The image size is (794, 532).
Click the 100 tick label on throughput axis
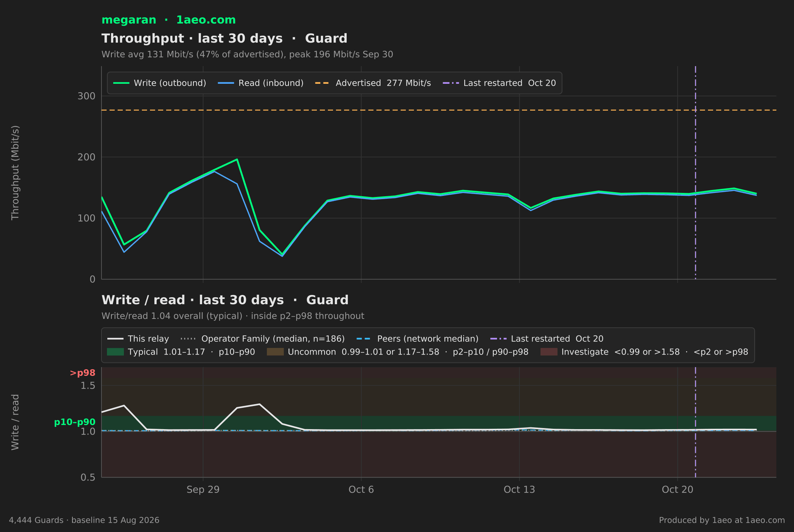point(86,218)
